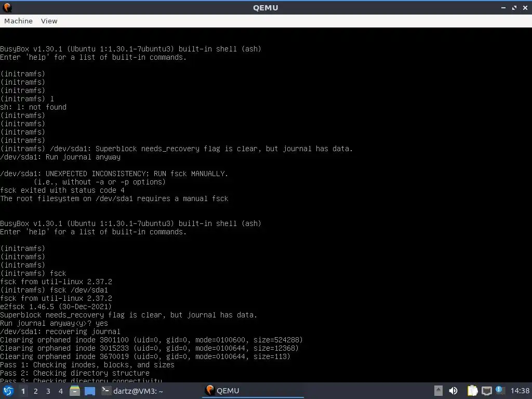This screenshot has height=399, width=532.
Task: Switch to workspace 2
Action: pyautogui.click(x=36, y=391)
